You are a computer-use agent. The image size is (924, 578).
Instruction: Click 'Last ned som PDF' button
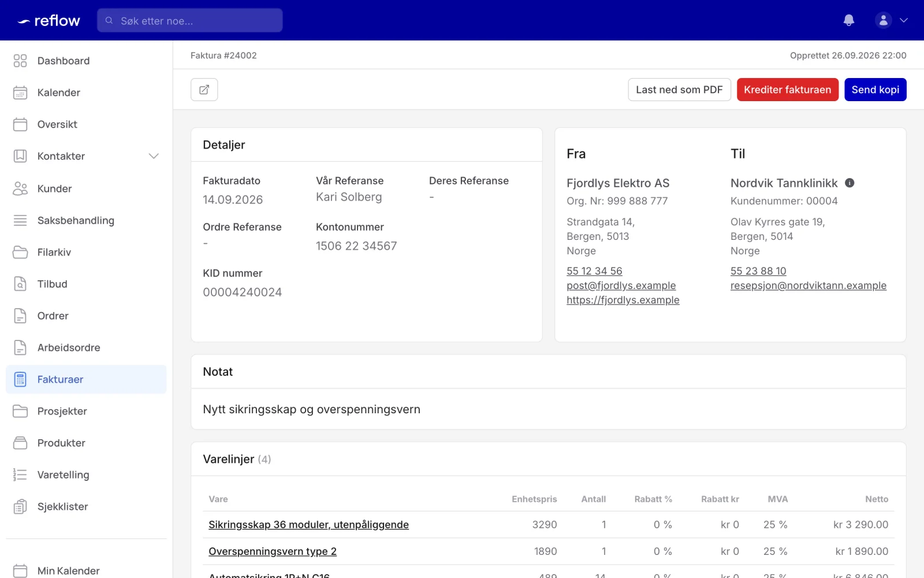point(679,90)
